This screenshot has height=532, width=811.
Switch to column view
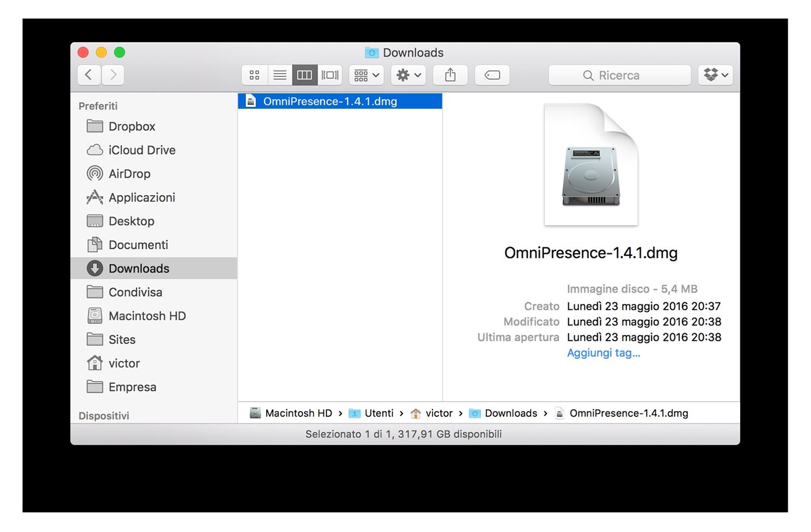point(305,75)
